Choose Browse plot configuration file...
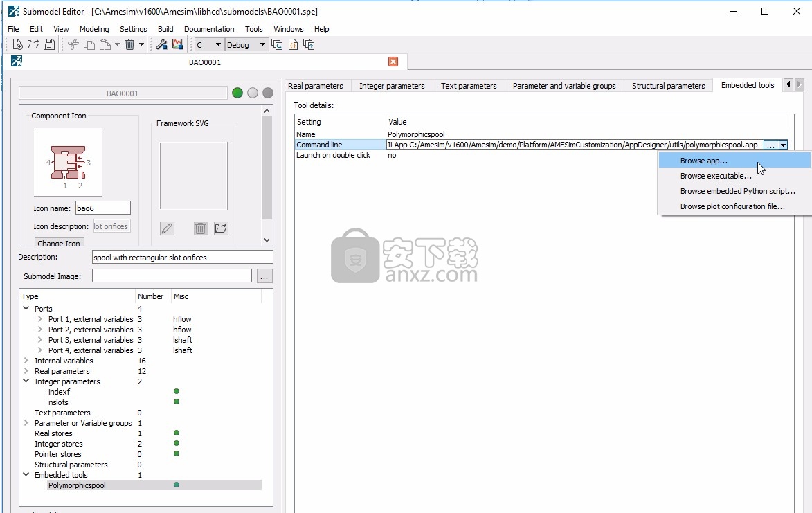This screenshot has width=812, height=513. pyautogui.click(x=734, y=206)
